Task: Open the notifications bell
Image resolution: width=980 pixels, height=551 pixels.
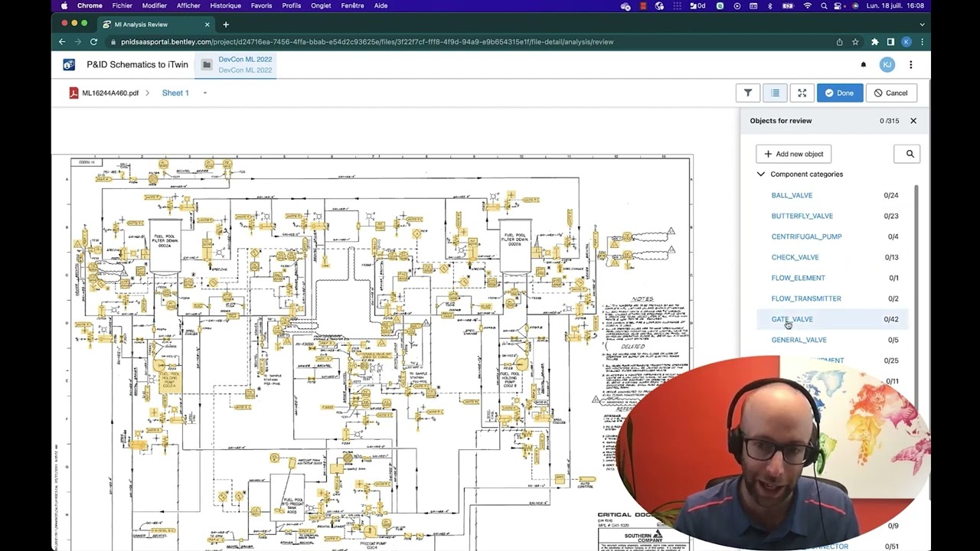Action: tap(864, 65)
